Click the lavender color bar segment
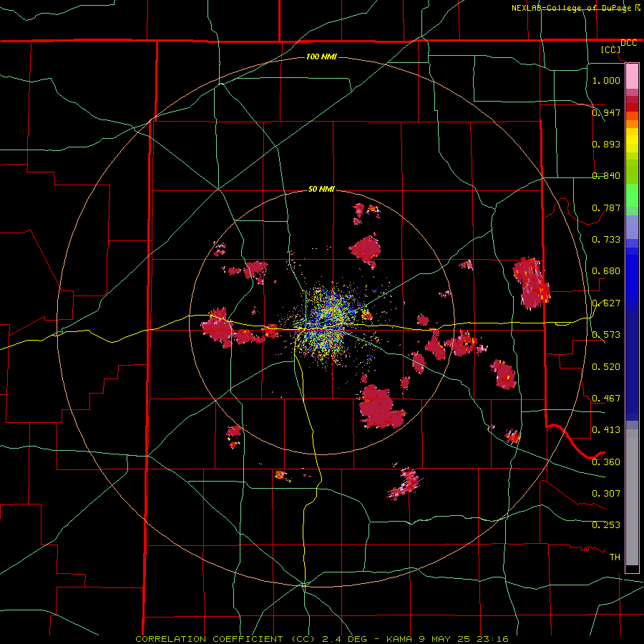This screenshot has width=644, height=644. click(632, 228)
